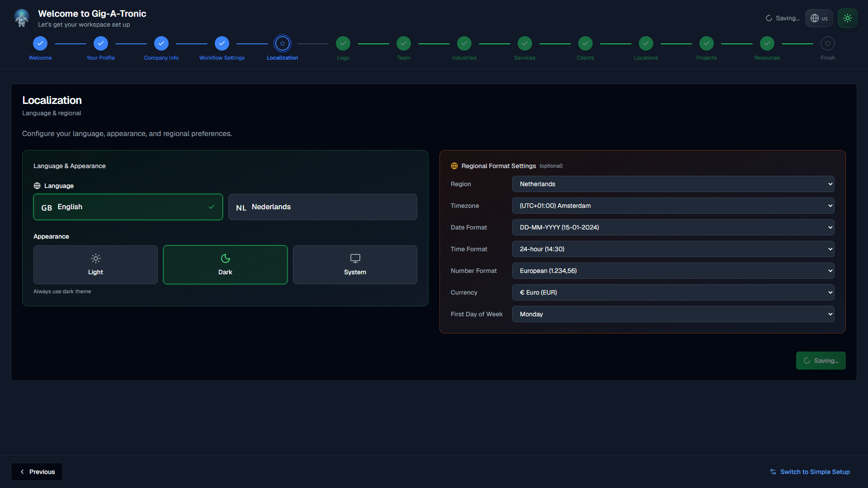Click the check mark in English card
This screenshot has height=488, width=868.
pos(212,207)
